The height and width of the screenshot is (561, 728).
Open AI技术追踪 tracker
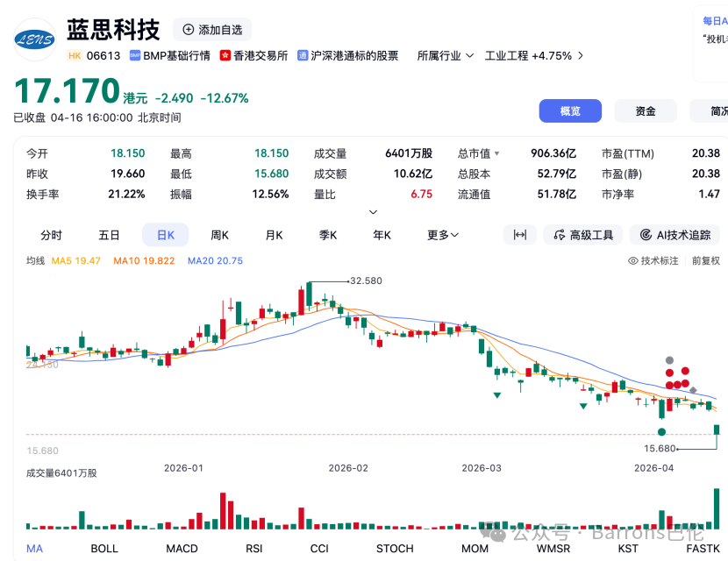pos(676,235)
